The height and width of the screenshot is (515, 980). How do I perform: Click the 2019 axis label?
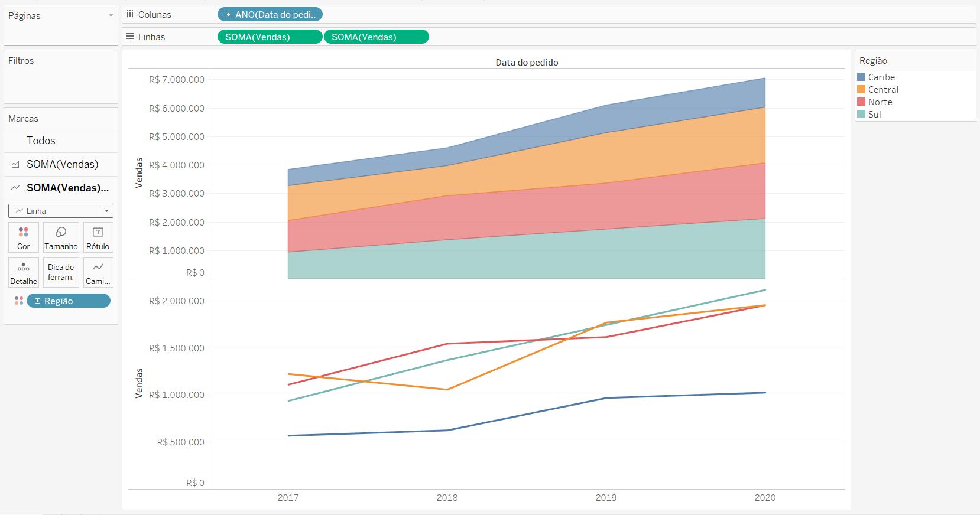[606, 497]
